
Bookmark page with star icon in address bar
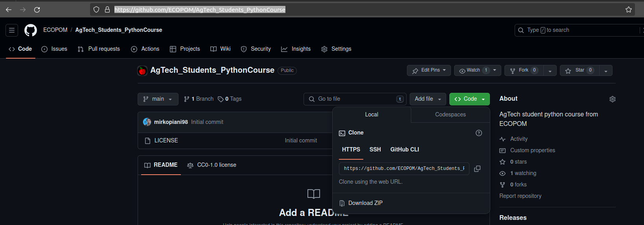pyautogui.click(x=629, y=9)
